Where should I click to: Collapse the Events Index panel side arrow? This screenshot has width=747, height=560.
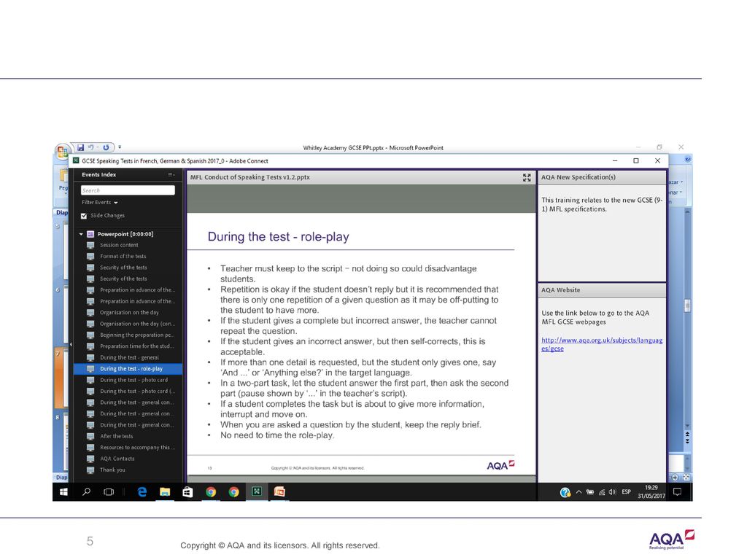[71, 344]
